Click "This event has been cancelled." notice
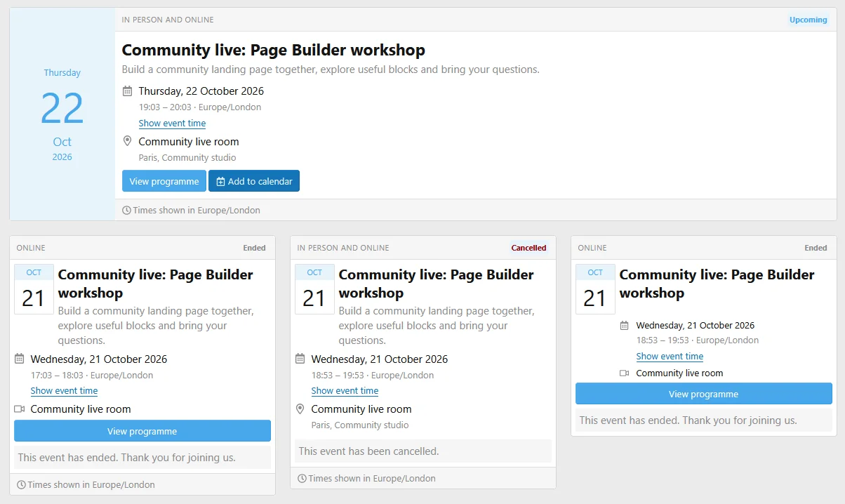This screenshot has height=504, width=845. tap(423, 451)
